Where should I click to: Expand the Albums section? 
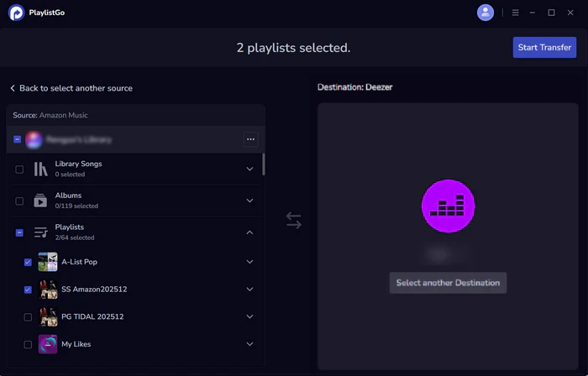pyautogui.click(x=249, y=201)
